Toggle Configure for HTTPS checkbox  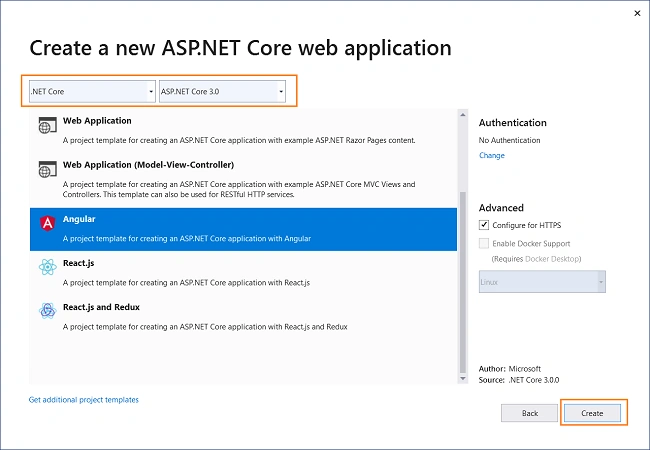click(x=484, y=225)
